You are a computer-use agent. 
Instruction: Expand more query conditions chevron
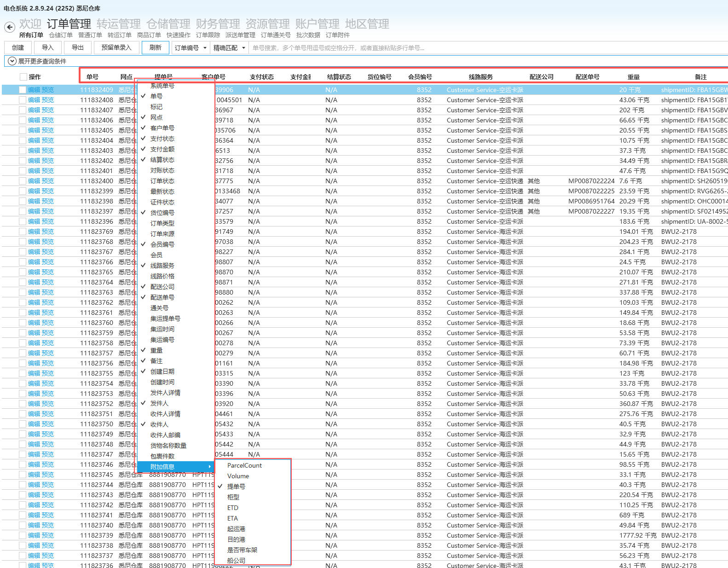pyautogui.click(x=12, y=61)
